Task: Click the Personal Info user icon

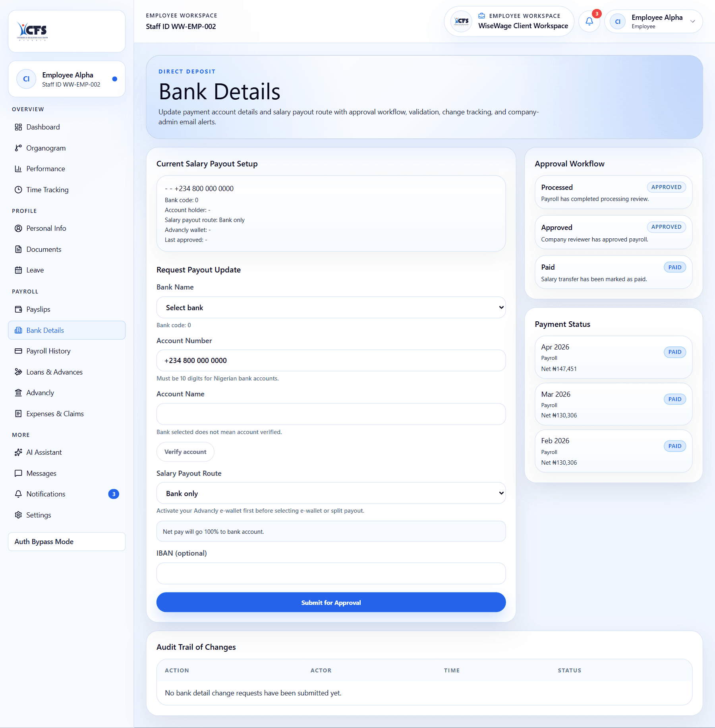Action: click(18, 228)
